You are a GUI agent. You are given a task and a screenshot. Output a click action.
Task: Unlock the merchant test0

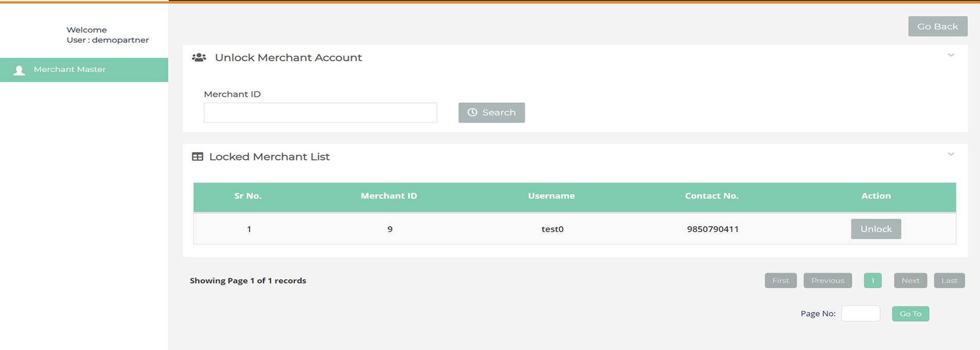[876, 229]
